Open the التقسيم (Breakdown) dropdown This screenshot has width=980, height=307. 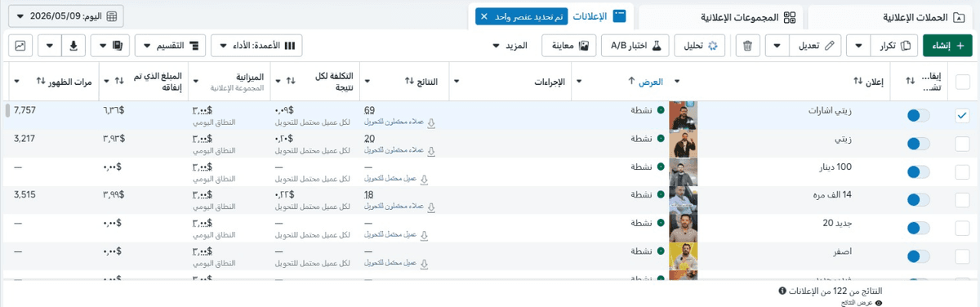coord(170,46)
